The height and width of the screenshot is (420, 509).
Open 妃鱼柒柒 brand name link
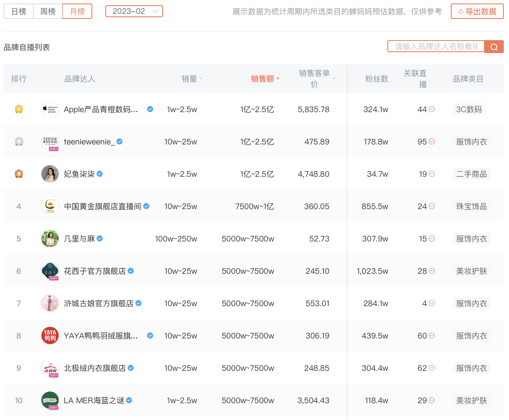(79, 174)
